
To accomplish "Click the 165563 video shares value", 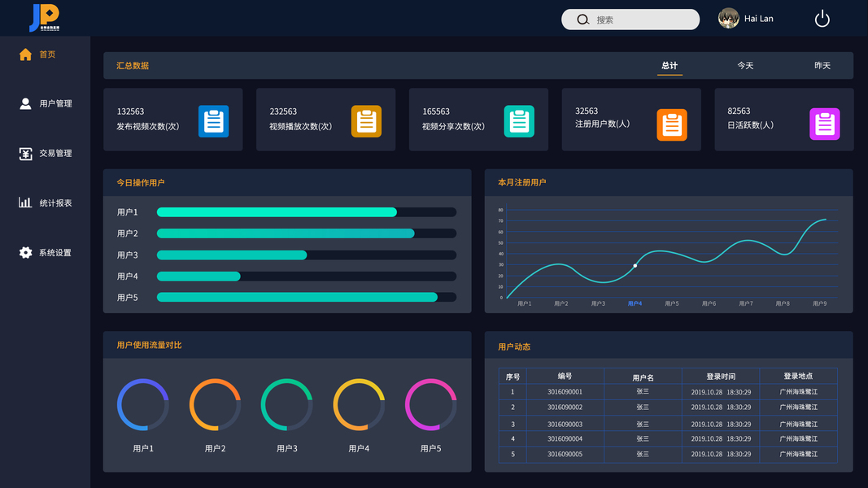I will pos(436,111).
